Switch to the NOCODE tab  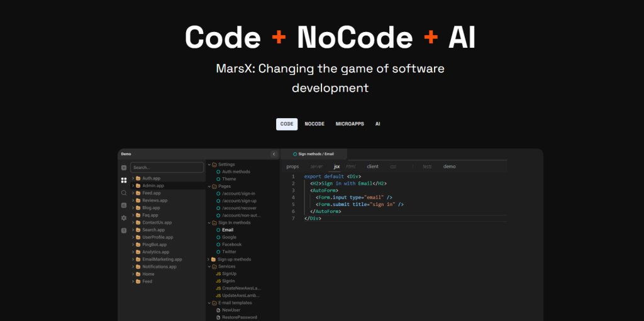[x=314, y=124]
